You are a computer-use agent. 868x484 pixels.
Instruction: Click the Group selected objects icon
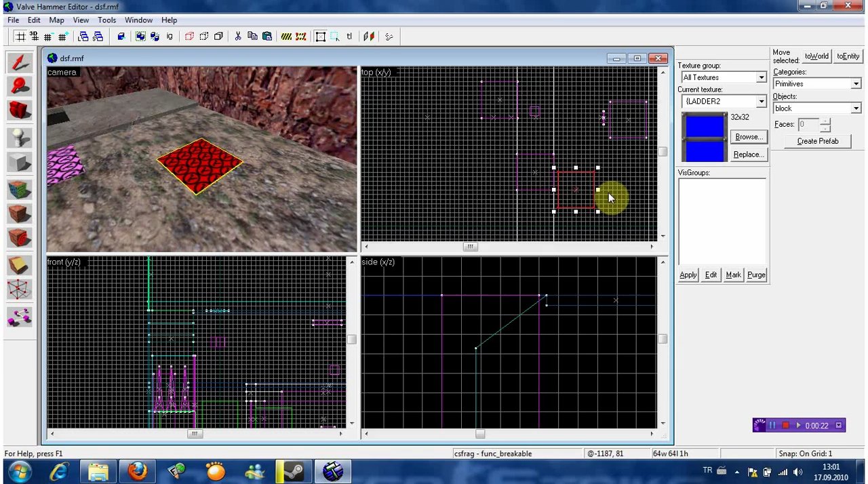(140, 37)
